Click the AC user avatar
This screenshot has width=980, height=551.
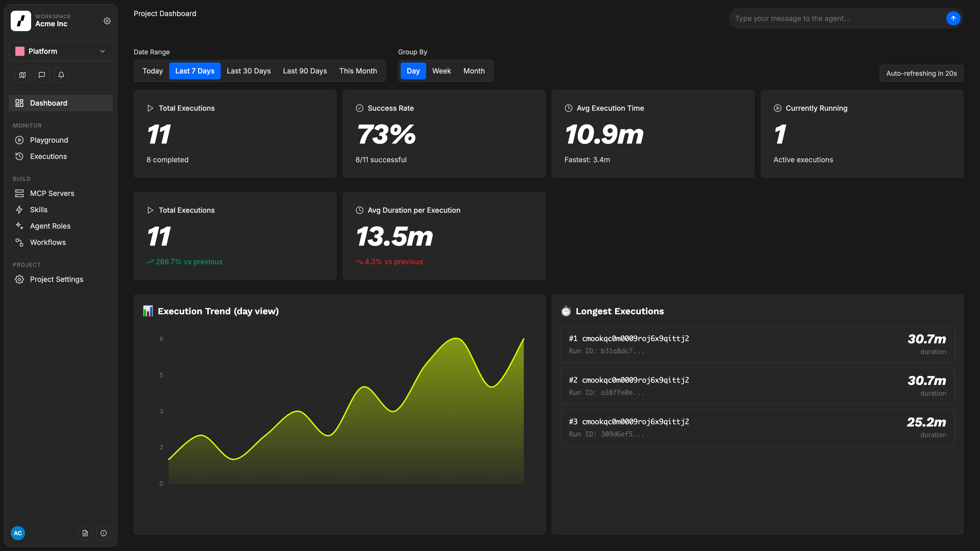coord(18,533)
